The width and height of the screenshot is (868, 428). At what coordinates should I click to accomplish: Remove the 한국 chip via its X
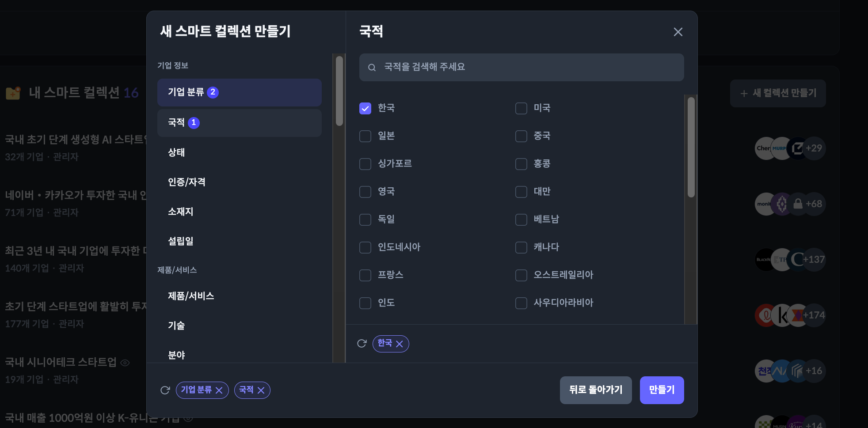point(400,344)
